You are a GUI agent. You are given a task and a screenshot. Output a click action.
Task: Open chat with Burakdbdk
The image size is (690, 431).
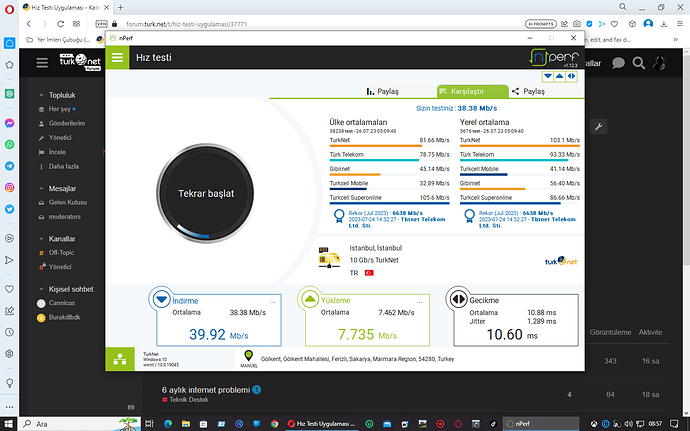tap(59, 317)
